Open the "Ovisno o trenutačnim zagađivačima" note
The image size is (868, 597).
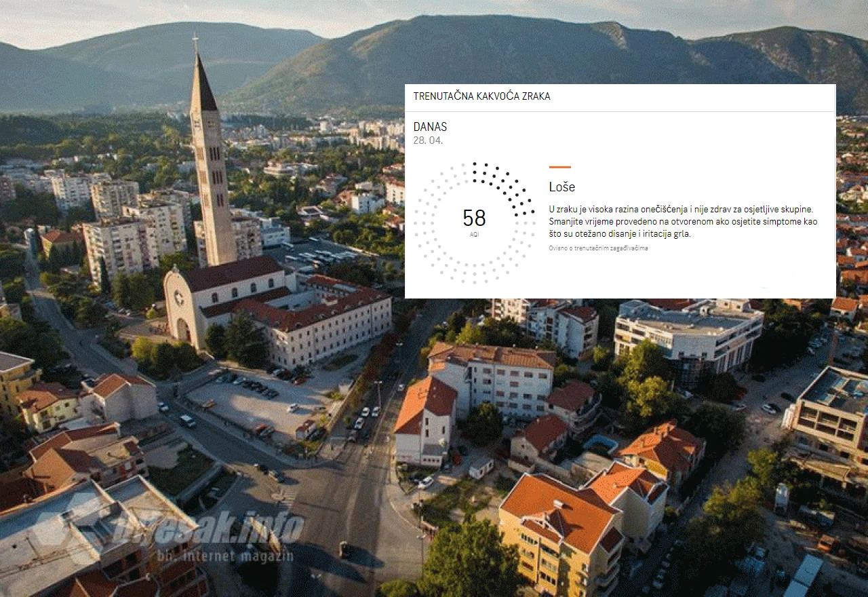point(598,248)
